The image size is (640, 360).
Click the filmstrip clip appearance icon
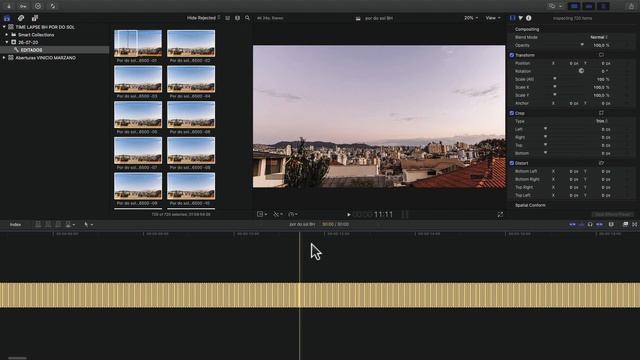[237, 18]
